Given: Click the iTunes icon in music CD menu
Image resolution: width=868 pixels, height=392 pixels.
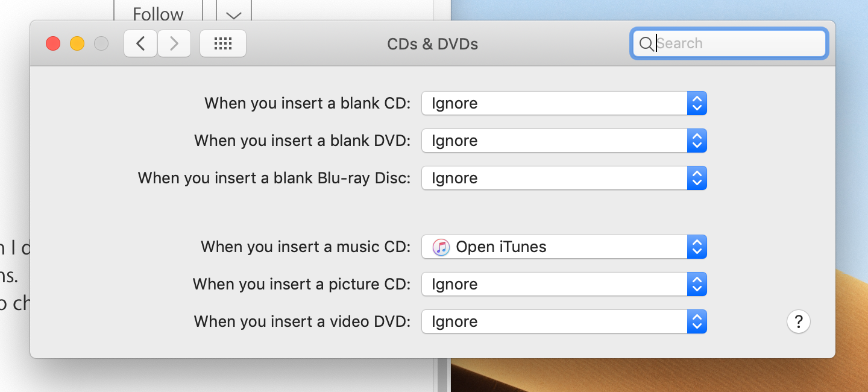Looking at the screenshot, I should (x=441, y=247).
